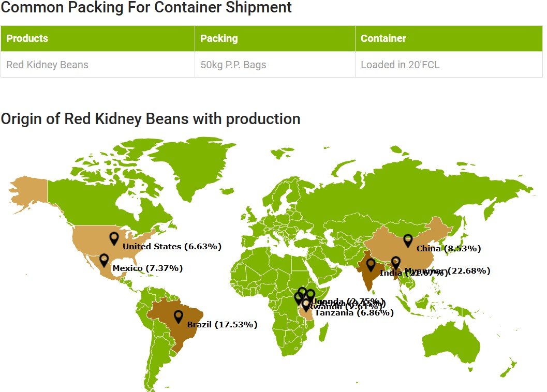Click the Container column header
547x392 pixels.
pyautogui.click(x=449, y=38)
